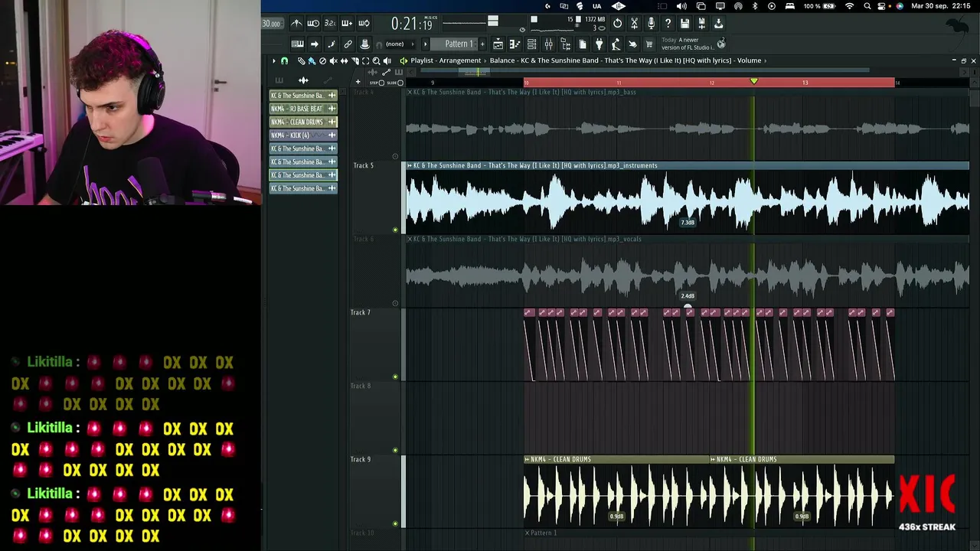The width and height of the screenshot is (980, 551).
Task: Click the tempo field showing 30.000
Action: pyautogui.click(x=272, y=24)
